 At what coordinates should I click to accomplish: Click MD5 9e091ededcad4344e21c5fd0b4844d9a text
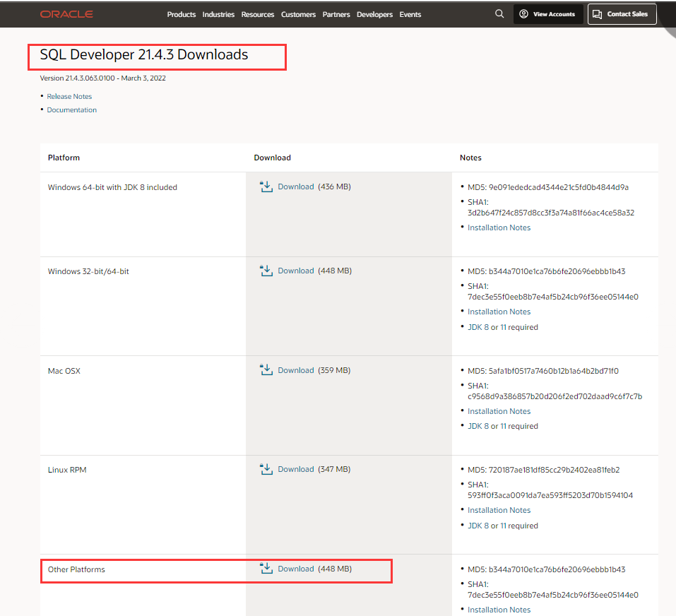click(x=548, y=187)
